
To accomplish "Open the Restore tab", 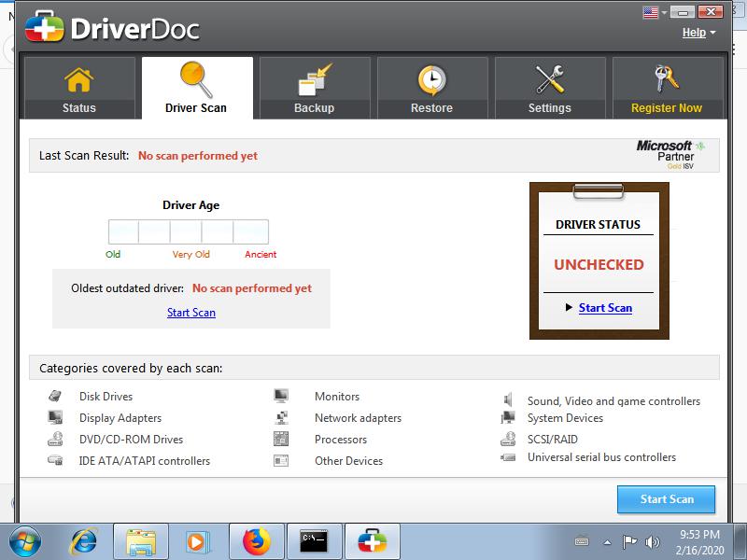I will click(432, 88).
